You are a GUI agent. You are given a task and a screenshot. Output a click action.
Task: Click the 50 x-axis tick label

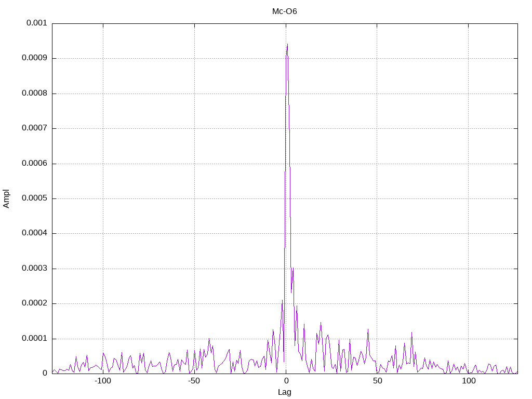coord(377,381)
